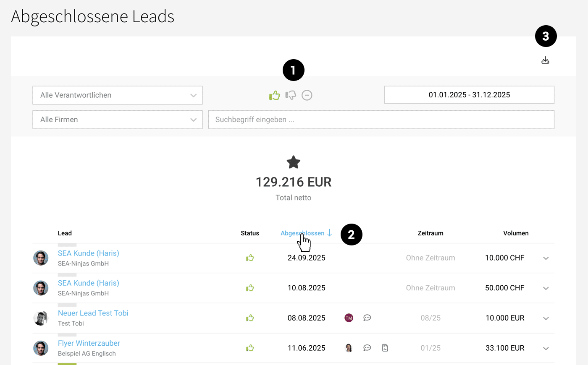Open the Alle Verantwortlichen dropdown
This screenshot has height=365, width=588.
coord(118,95)
